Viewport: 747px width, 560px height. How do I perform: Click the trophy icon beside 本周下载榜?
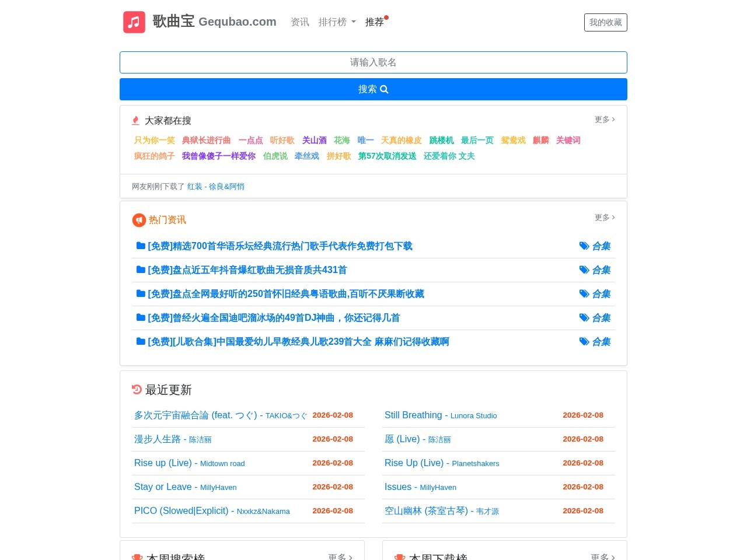click(400, 557)
